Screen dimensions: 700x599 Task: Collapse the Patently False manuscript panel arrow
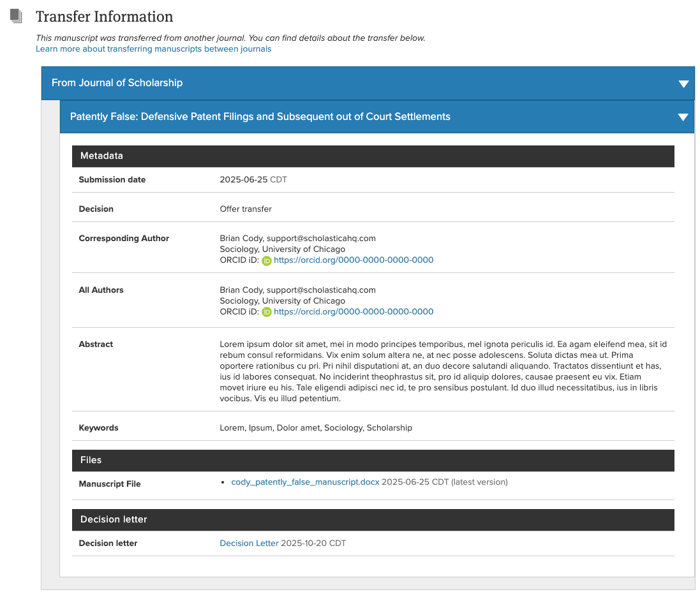click(x=683, y=117)
